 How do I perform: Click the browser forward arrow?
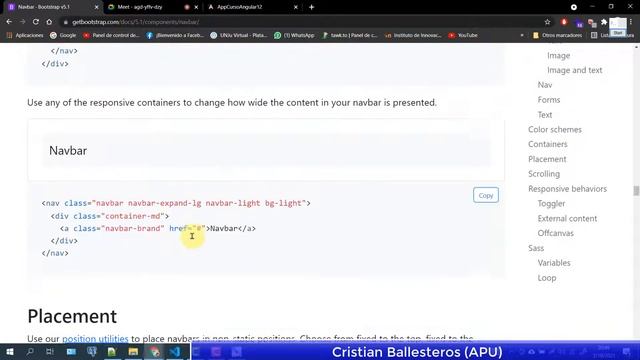tap(22, 22)
